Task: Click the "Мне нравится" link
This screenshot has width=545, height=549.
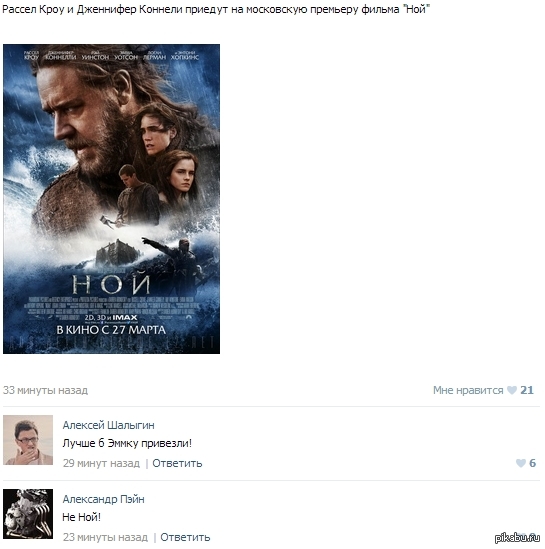Action: pyautogui.click(x=468, y=390)
